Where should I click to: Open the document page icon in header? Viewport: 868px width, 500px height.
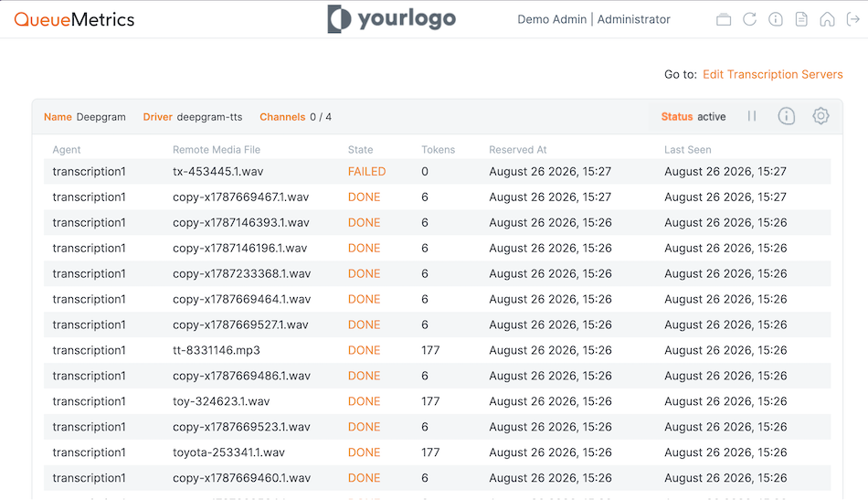[801, 19]
